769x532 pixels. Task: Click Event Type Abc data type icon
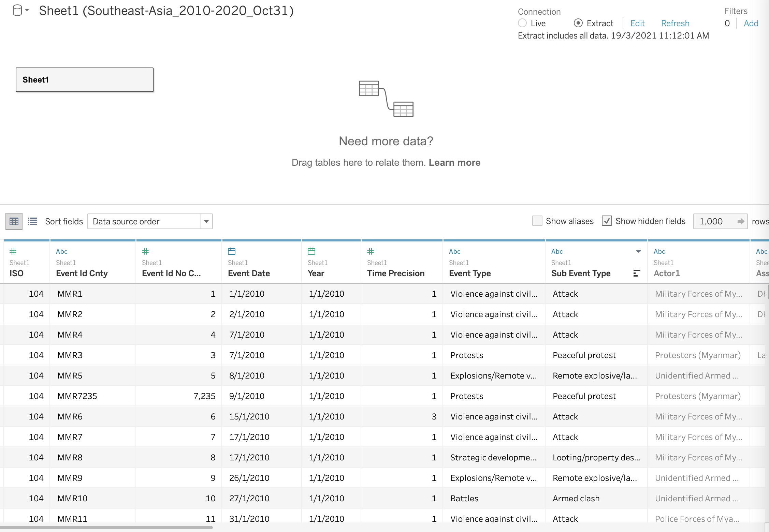point(454,251)
